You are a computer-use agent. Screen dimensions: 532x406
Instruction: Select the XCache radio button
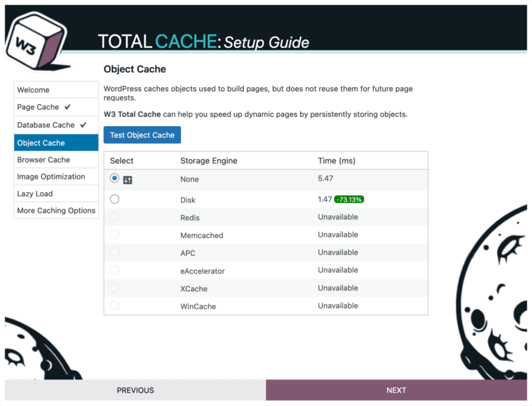click(114, 288)
